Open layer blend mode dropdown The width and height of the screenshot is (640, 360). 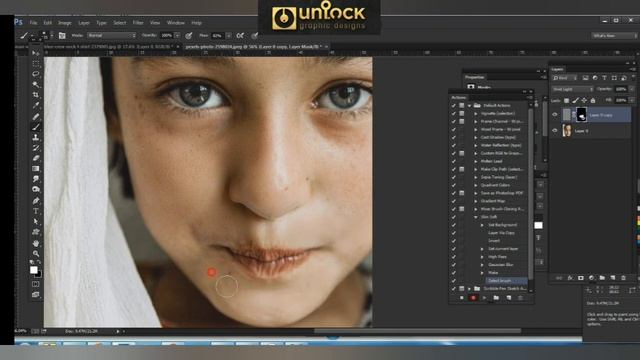click(x=572, y=89)
